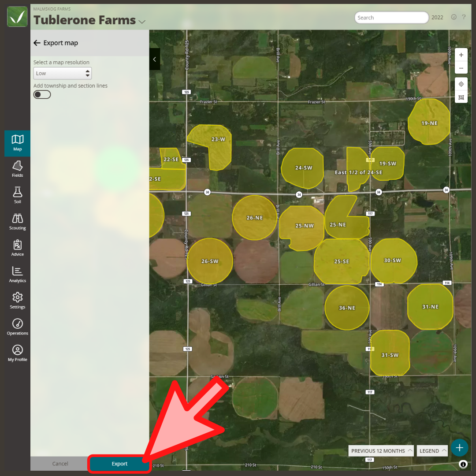This screenshot has height=476, width=476.
Task: Select field 26-SW on the map
Action: click(x=210, y=261)
